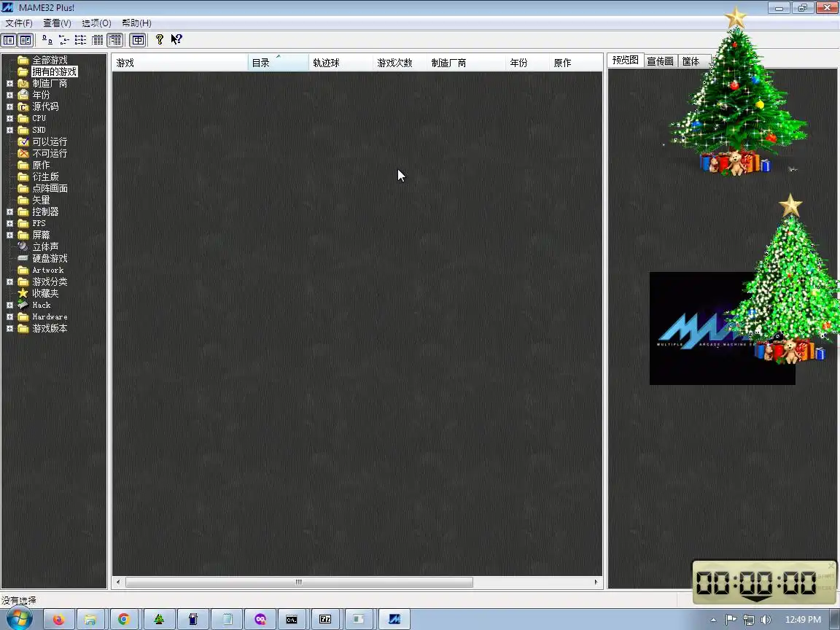Select the 全部游戏 folder icon
This screenshot has height=630, width=840.
[x=23, y=60]
